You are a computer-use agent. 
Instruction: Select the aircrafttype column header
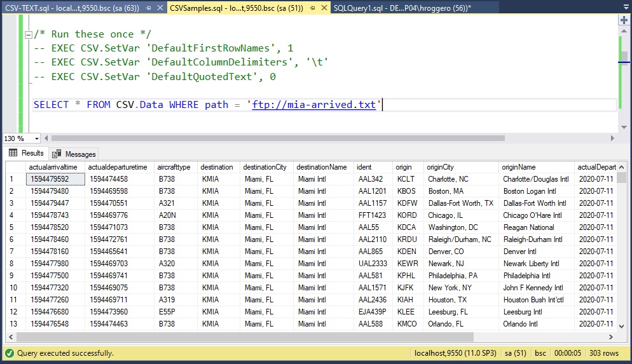click(175, 167)
